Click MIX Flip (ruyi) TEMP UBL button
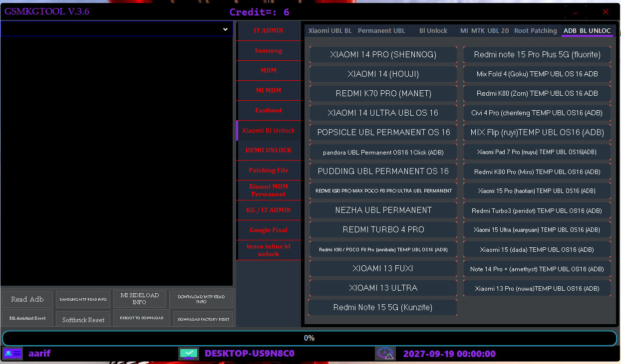This screenshot has width=621, height=364. coord(537,133)
